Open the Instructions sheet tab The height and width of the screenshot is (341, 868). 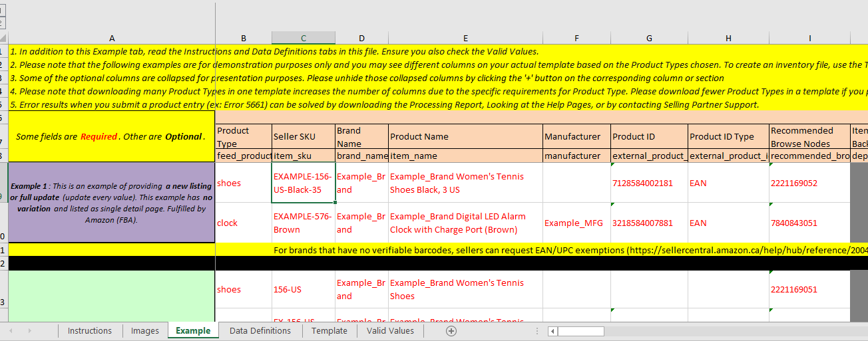point(90,330)
